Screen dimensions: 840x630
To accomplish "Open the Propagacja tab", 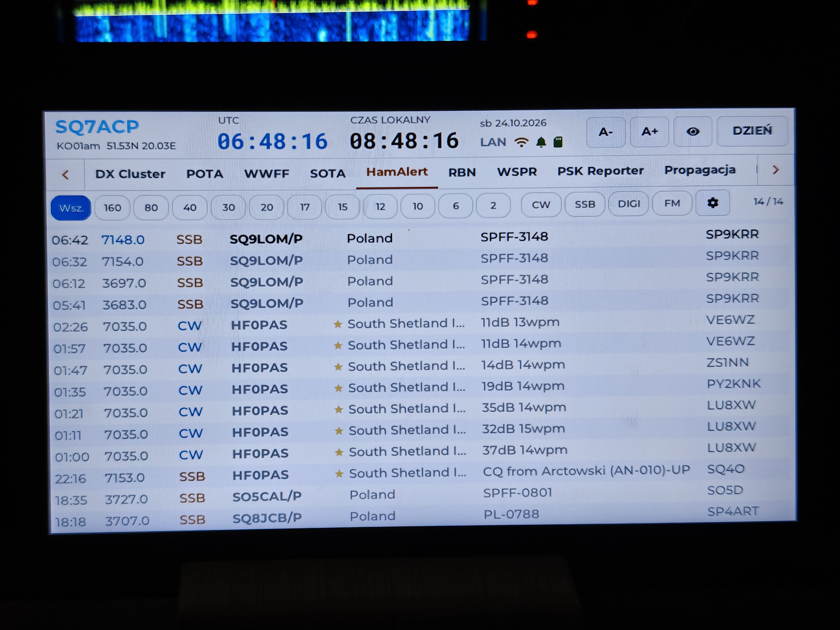I will coord(700,170).
